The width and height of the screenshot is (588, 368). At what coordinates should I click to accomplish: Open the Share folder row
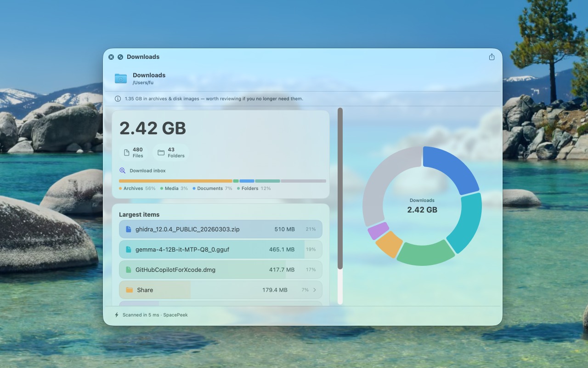point(220,290)
